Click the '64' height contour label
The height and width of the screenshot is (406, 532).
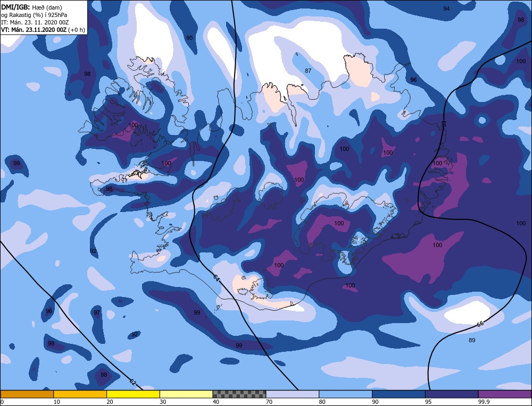click(x=217, y=277)
